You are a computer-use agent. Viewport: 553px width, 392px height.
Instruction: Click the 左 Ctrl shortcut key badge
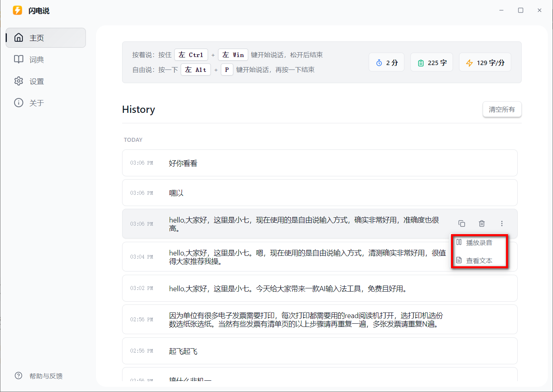click(x=191, y=55)
